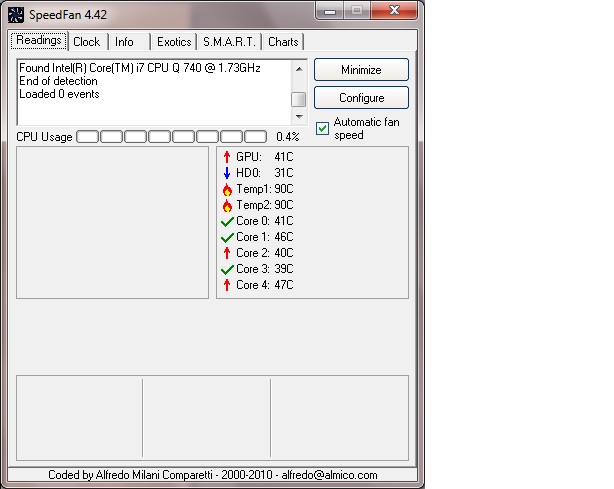Click the log box scroll up arrow

point(299,69)
